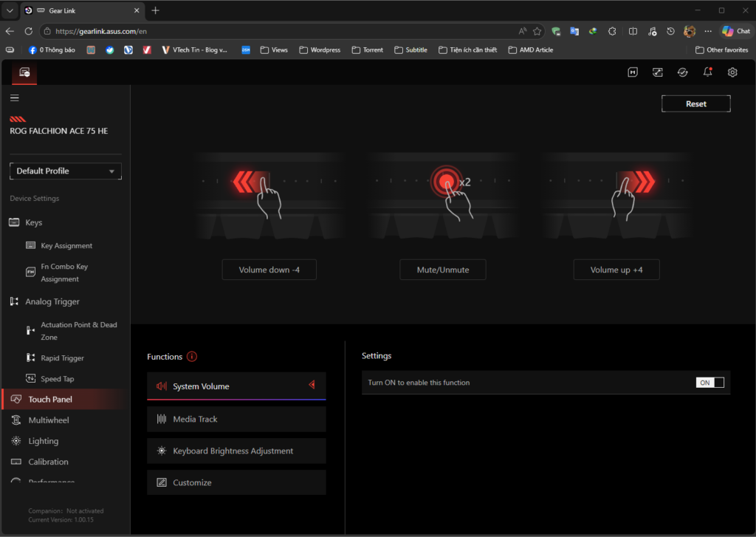Open Rapid Trigger settings in sidebar

[x=62, y=358]
